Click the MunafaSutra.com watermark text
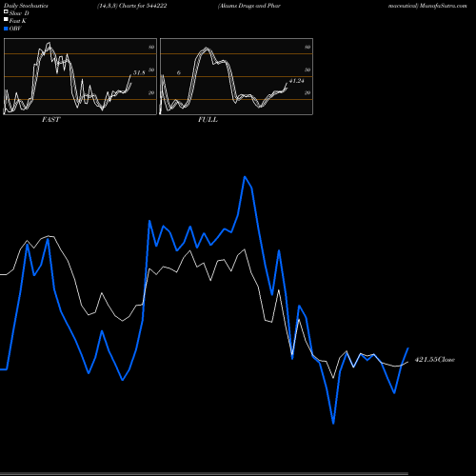 [443, 6]
